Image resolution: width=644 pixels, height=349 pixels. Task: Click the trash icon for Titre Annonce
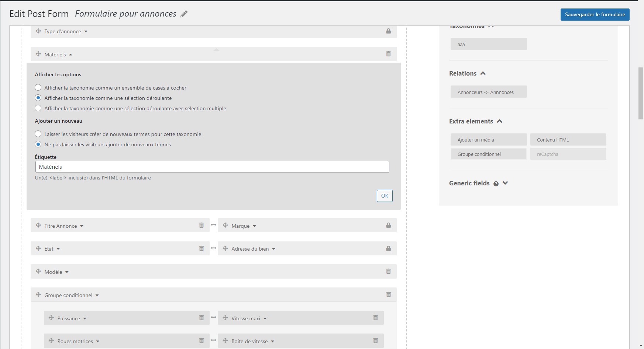[x=202, y=225]
